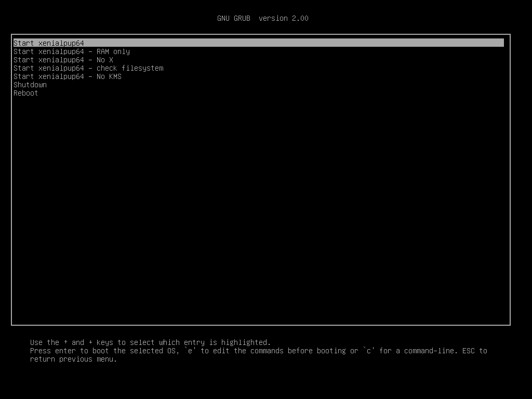The height and width of the screenshot is (399, 532).
Task: Click the 'GNU GRUB version 2.00' title
Action: tap(262, 18)
